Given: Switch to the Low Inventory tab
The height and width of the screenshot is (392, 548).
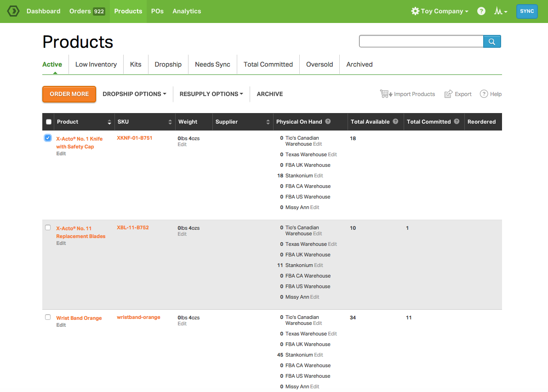Looking at the screenshot, I should 96,64.
